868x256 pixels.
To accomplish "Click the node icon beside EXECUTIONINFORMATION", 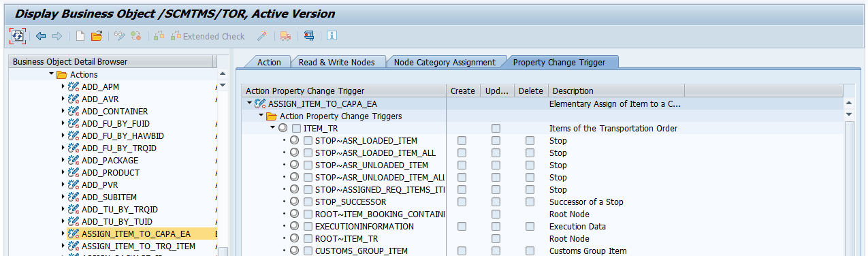I will 295,227.
